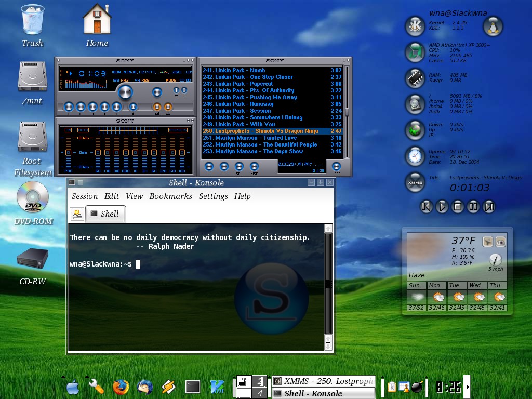Switch to desktop 4 in the pager
The image size is (532, 399).
[260, 393]
